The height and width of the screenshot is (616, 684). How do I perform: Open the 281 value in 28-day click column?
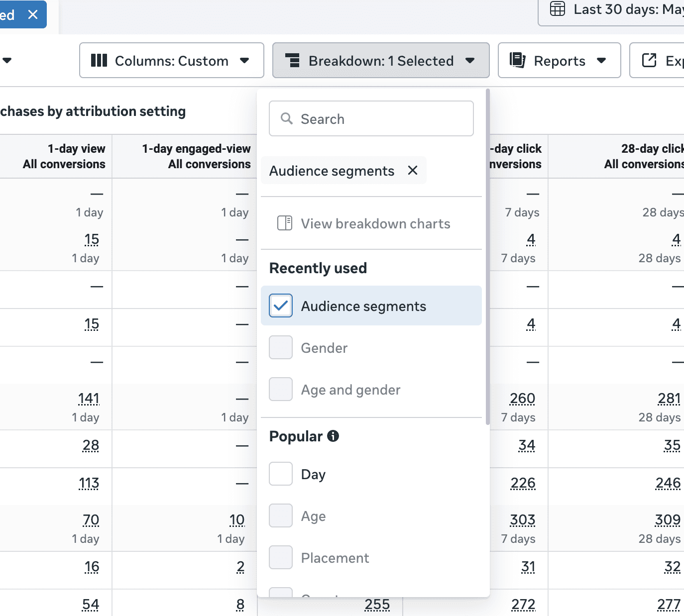click(669, 399)
